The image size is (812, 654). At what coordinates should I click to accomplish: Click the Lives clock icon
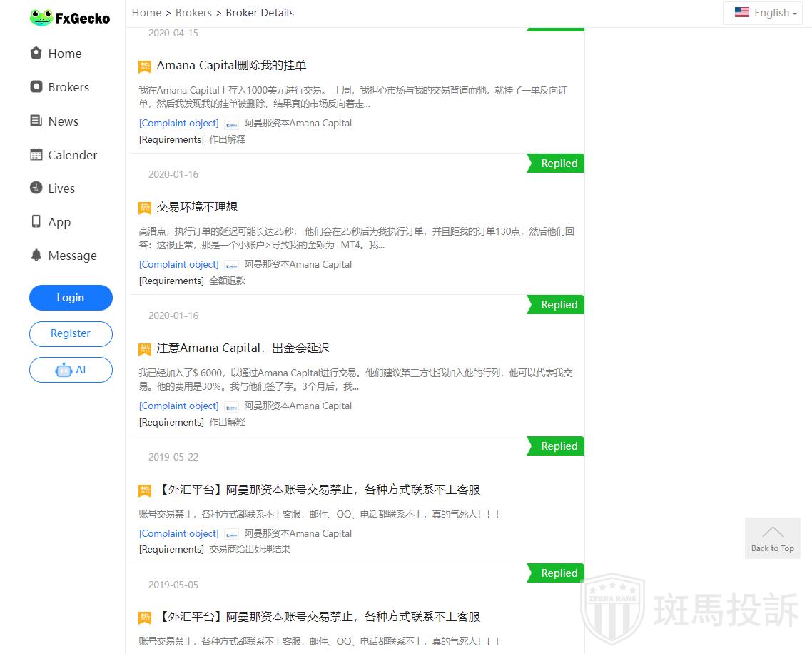(x=36, y=188)
